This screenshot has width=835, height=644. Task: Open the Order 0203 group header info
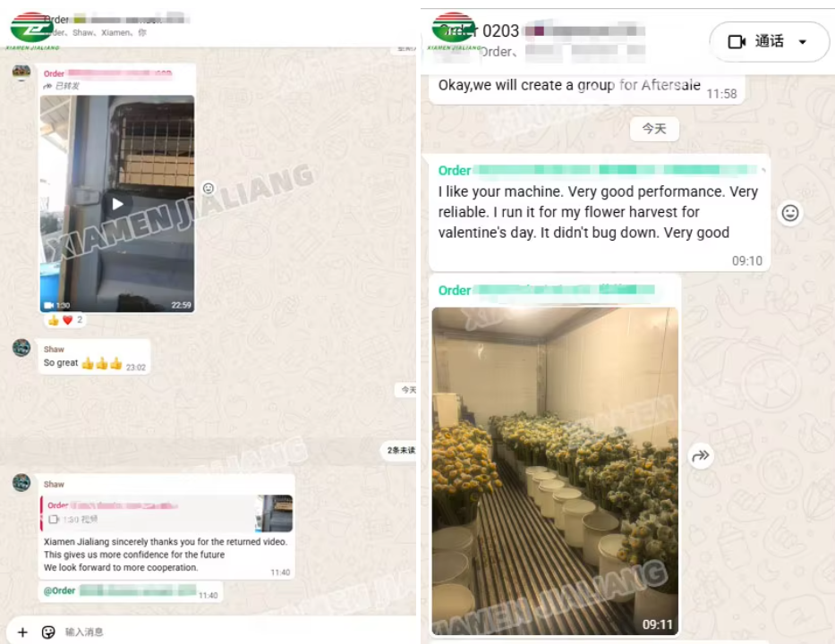538,40
